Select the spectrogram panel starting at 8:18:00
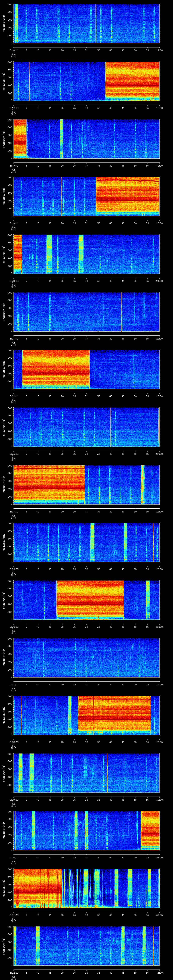 86,139
